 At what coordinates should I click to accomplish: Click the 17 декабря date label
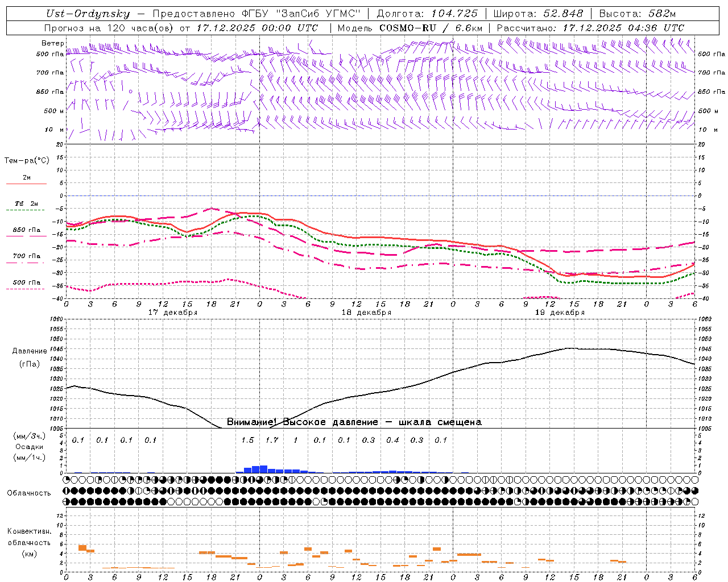[x=172, y=313]
